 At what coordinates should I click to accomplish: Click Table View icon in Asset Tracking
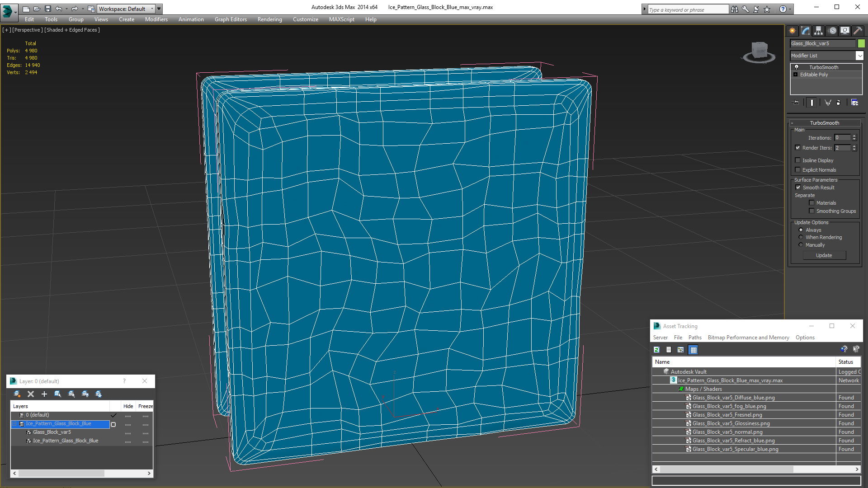tap(693, 350)
